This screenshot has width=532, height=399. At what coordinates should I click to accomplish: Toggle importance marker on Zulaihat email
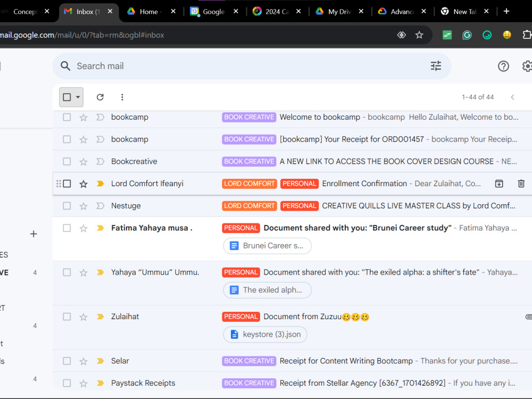pyautogui.click(x=100, y=317)
